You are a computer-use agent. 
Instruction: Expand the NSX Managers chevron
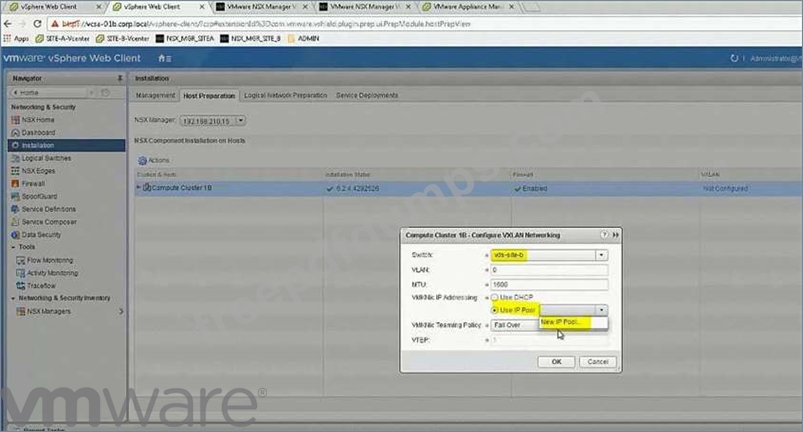point(121,311)
